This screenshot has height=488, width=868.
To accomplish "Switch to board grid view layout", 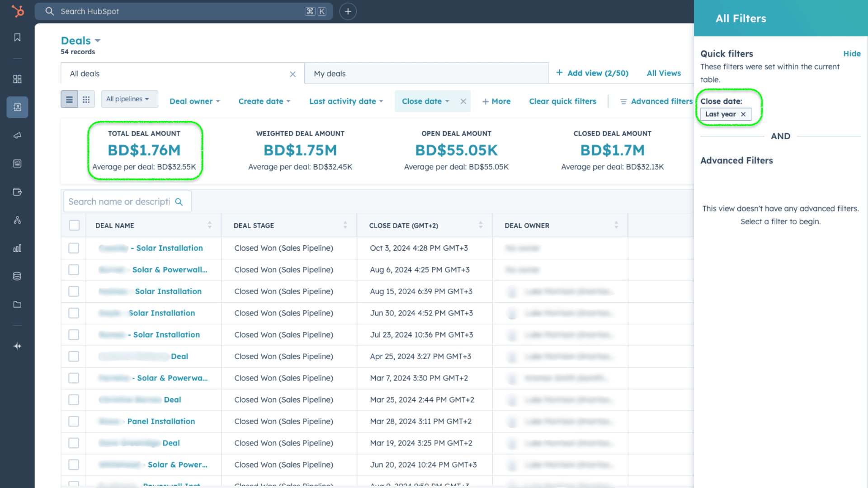I will coord(86,99).
